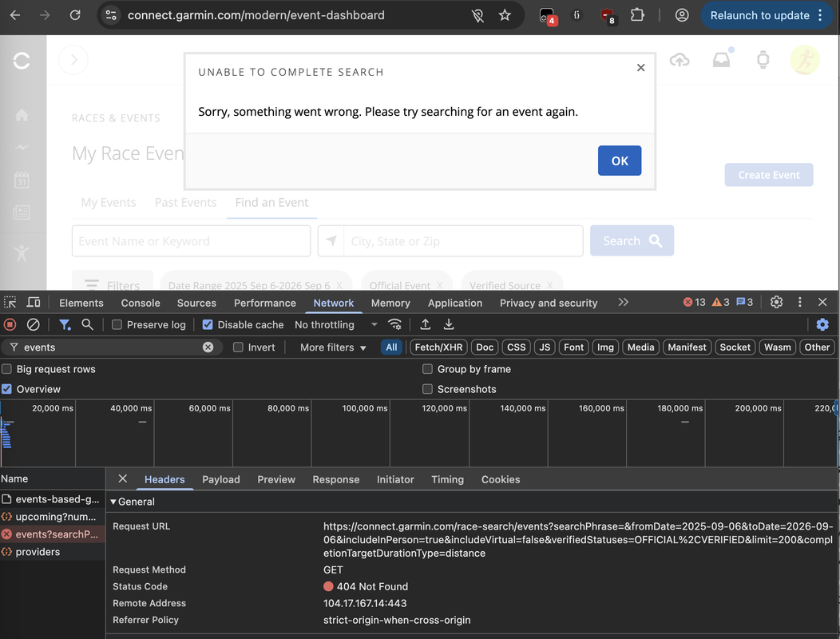This screenshot has width=840, height=639.
Task: Select the events-based-g... request row
Action: 53,499
